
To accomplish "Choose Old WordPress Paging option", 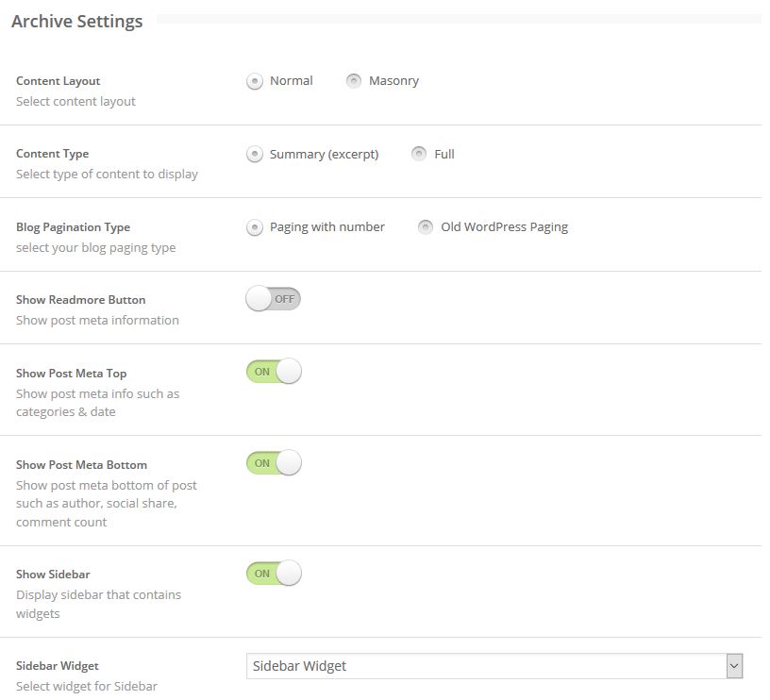I will [426, 227].
